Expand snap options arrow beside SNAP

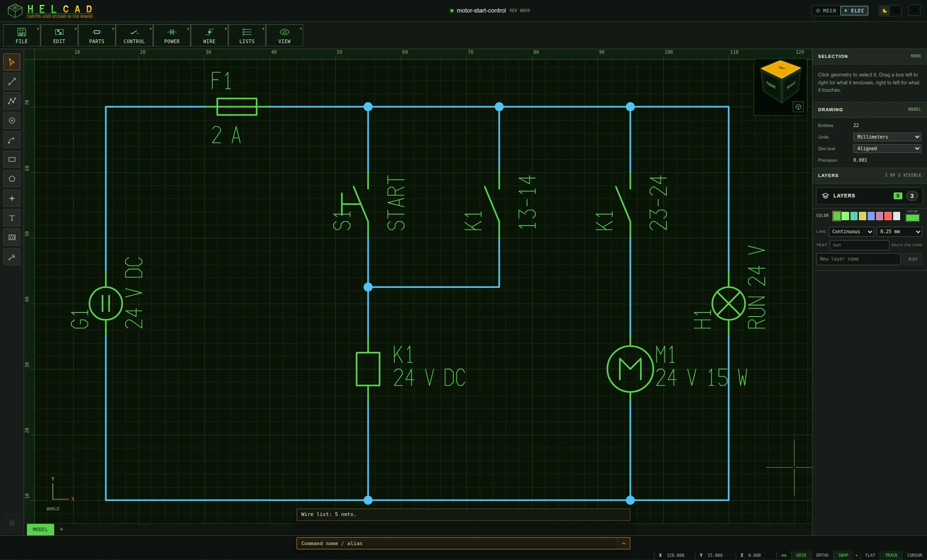click(x=857, y=555)
